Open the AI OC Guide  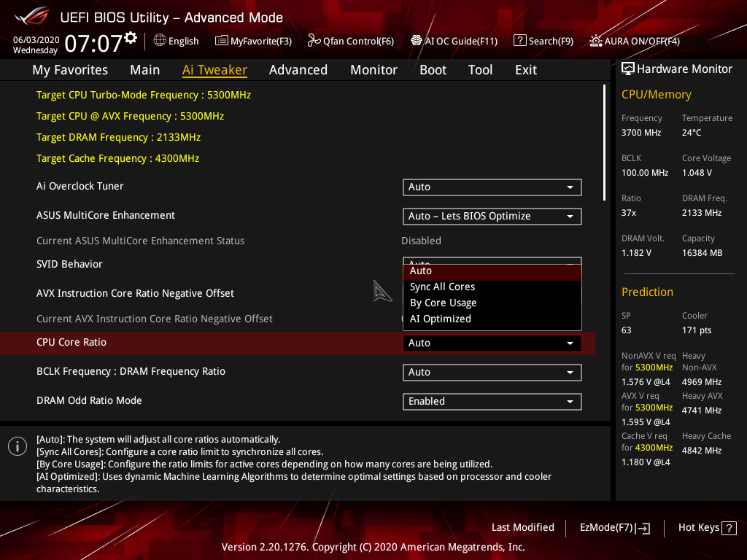point(454,41)
